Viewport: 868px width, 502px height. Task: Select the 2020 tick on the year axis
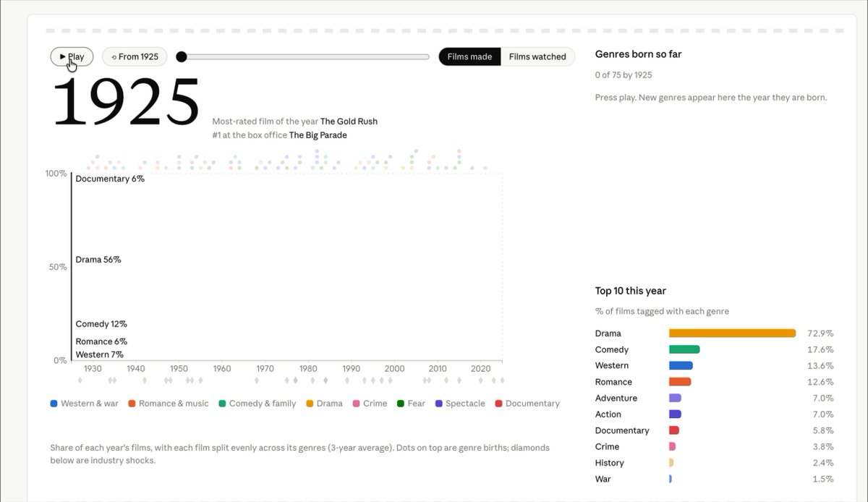click(x=481, y=369)
